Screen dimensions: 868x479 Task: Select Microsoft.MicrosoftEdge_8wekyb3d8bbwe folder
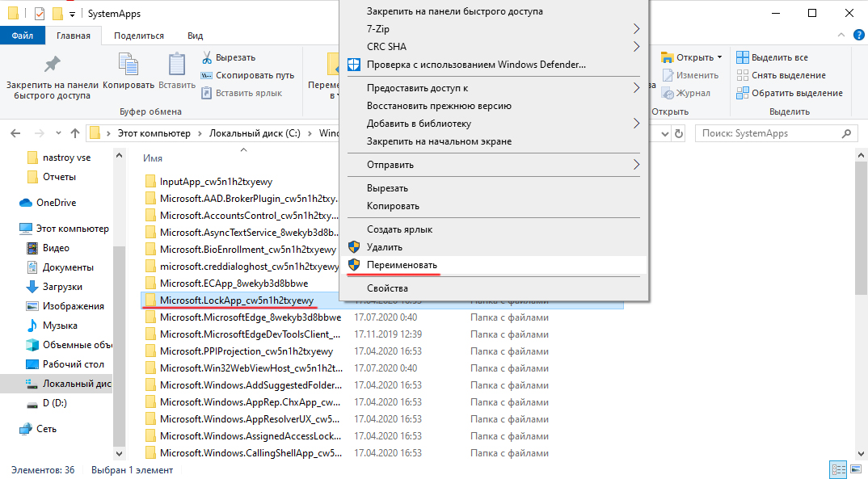tap(251, 317)
